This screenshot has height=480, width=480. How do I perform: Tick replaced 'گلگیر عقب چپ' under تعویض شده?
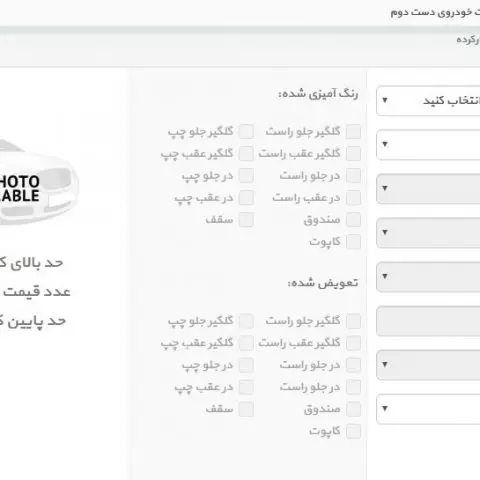pos(246,343)
